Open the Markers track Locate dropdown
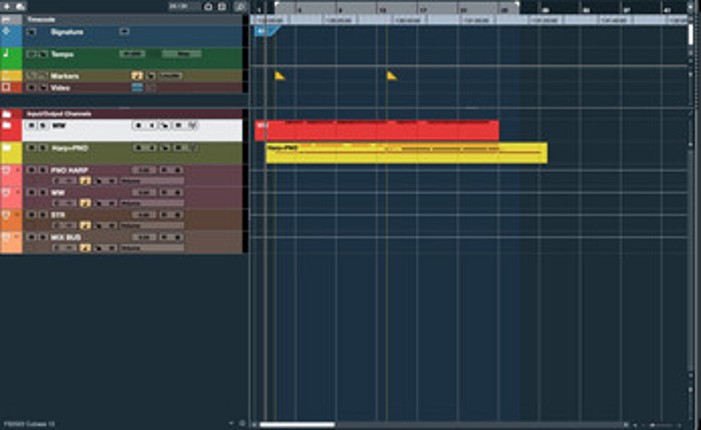 tap(168, 76)
